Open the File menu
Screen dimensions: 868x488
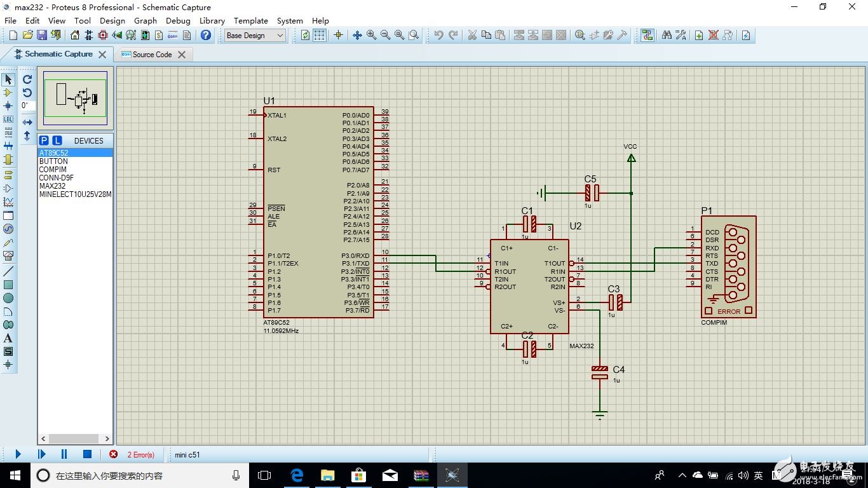click(11, 20)
